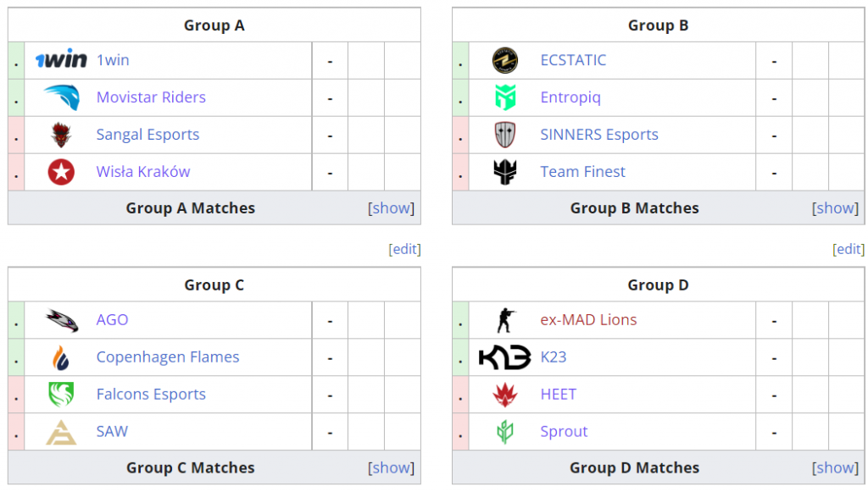The height and width of the screenshot is (492, 868).
Task: Expand Group A Matches with show
Action: (x=392, y=208)
